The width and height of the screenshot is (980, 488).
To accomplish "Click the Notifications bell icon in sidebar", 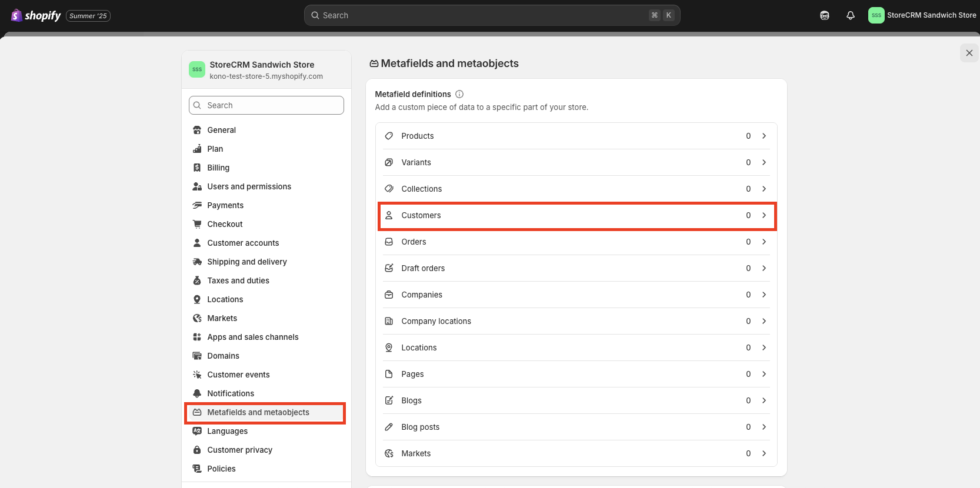I will tap(197, 393).
